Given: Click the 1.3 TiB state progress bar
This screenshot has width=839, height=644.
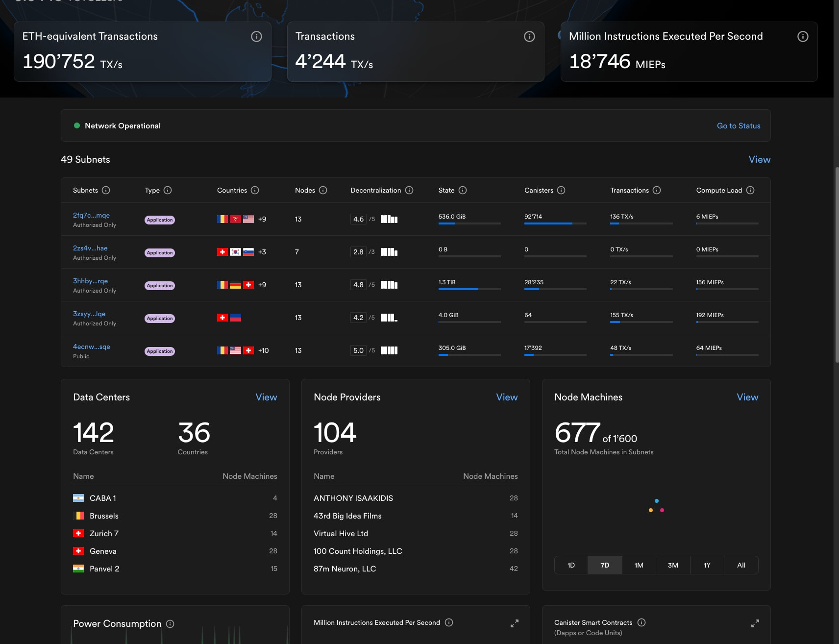Looking at the screenshot, I should tap(469, 289).
